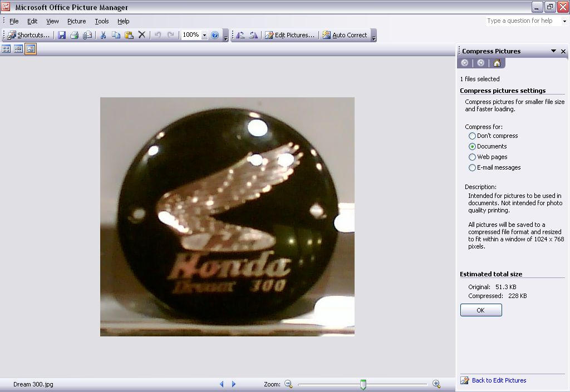The image size is (570, 392).
Task: Open the Tools menu
Action: pos(101,21)
